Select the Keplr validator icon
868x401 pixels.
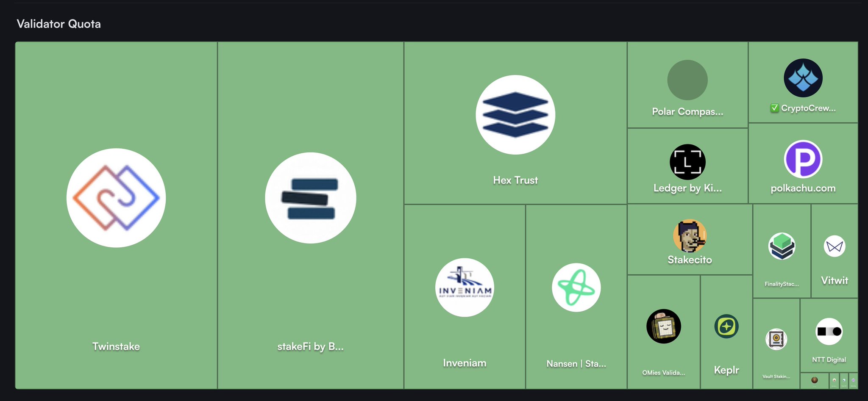click(x=726, y=326)
